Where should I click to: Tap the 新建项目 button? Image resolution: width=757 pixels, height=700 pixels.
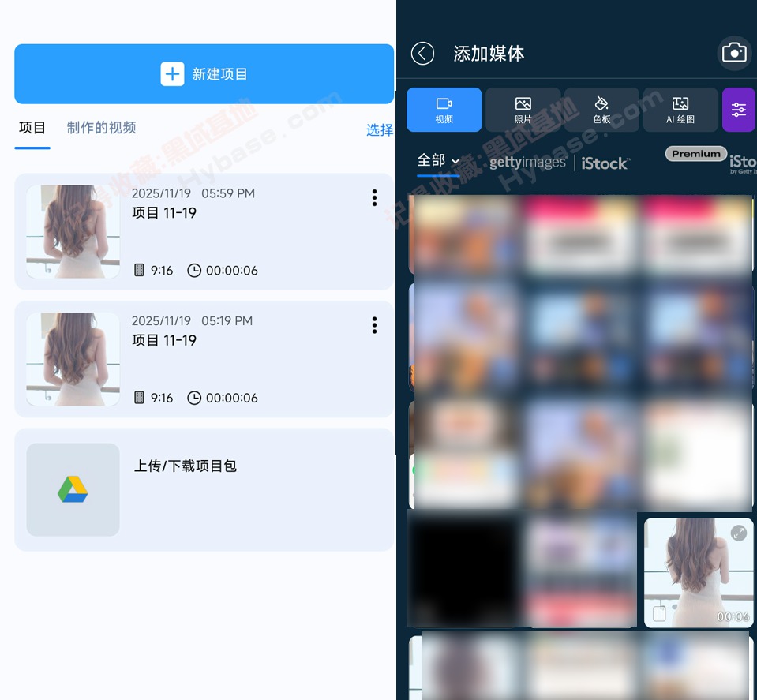tap(204, 74)
